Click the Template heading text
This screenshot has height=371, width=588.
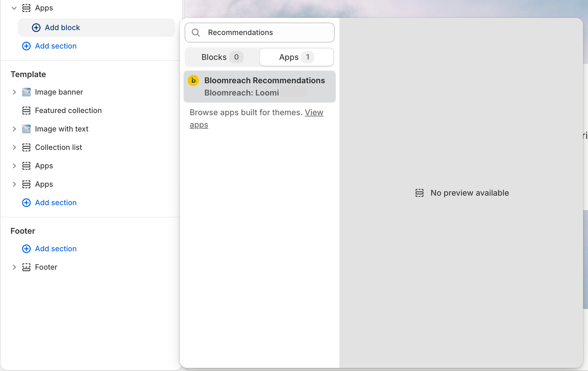28,74
